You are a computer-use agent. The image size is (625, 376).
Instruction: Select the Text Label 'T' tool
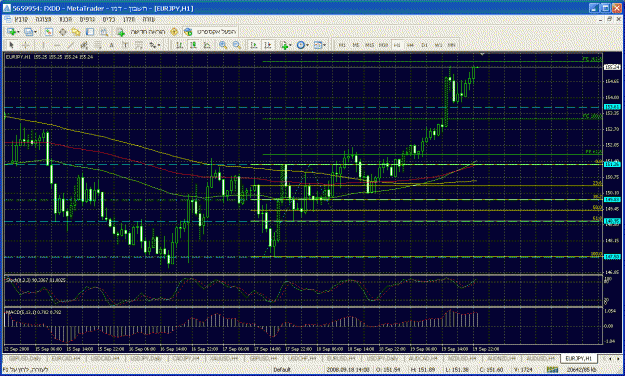point(125,45)
